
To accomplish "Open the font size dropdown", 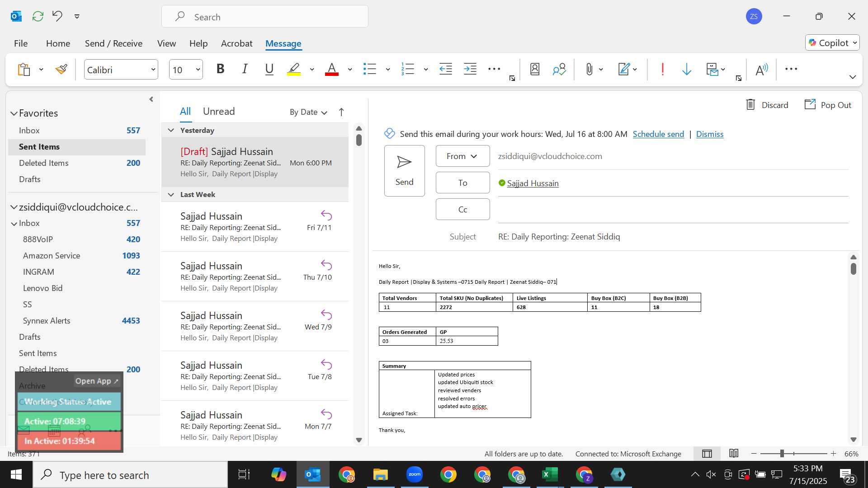I will [x=198, y=70].
